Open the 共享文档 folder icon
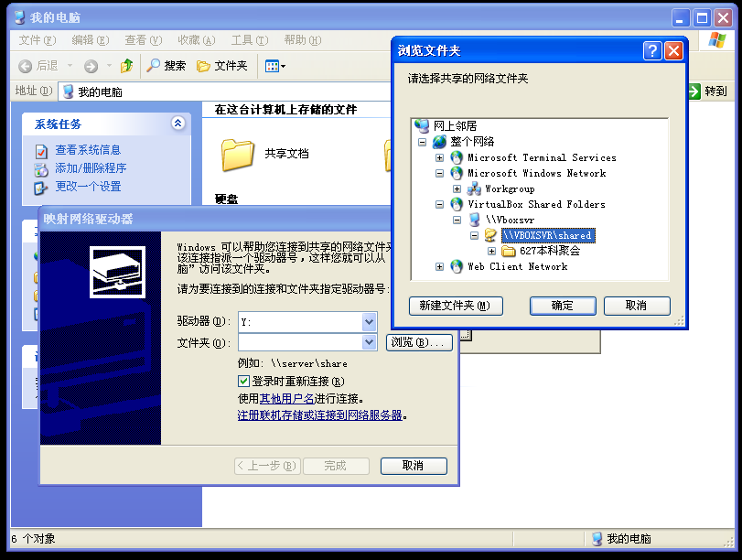 point(237,154)
